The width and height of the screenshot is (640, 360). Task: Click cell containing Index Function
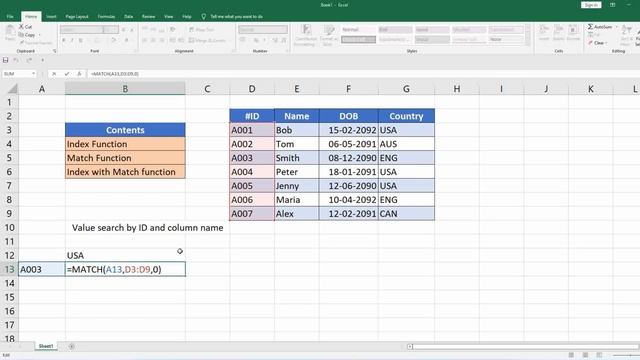point(125,144)
